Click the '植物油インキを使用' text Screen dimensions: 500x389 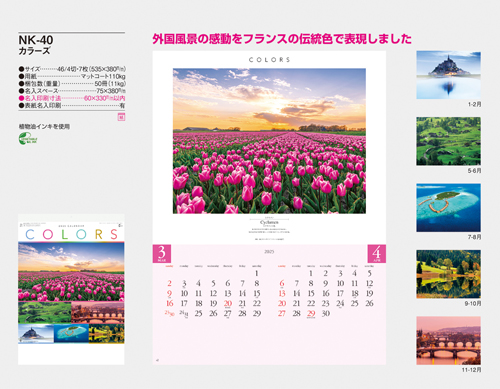click(44, 127)
